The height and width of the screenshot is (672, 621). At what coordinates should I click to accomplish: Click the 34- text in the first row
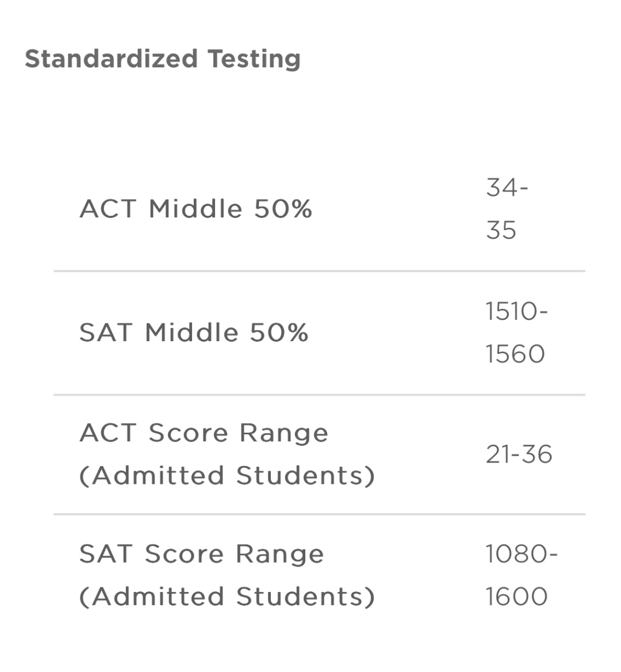pyautogui.click(x=507, y=188)
